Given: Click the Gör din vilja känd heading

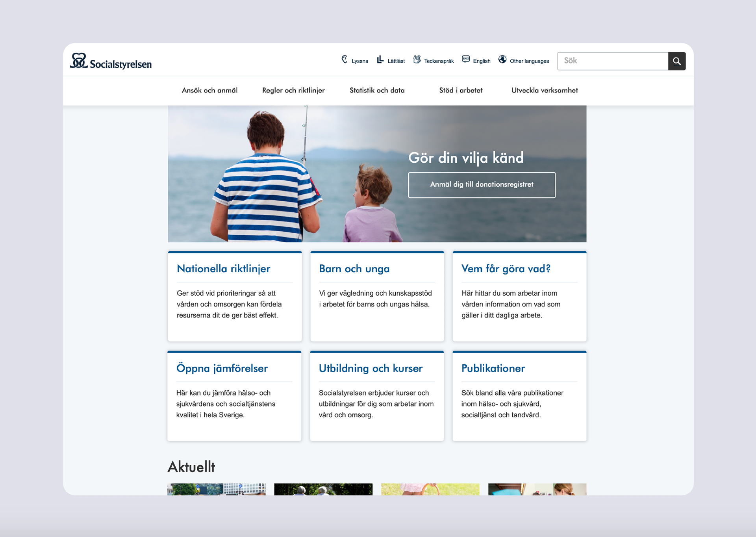Looking at the screenshot, I should 466,158.
